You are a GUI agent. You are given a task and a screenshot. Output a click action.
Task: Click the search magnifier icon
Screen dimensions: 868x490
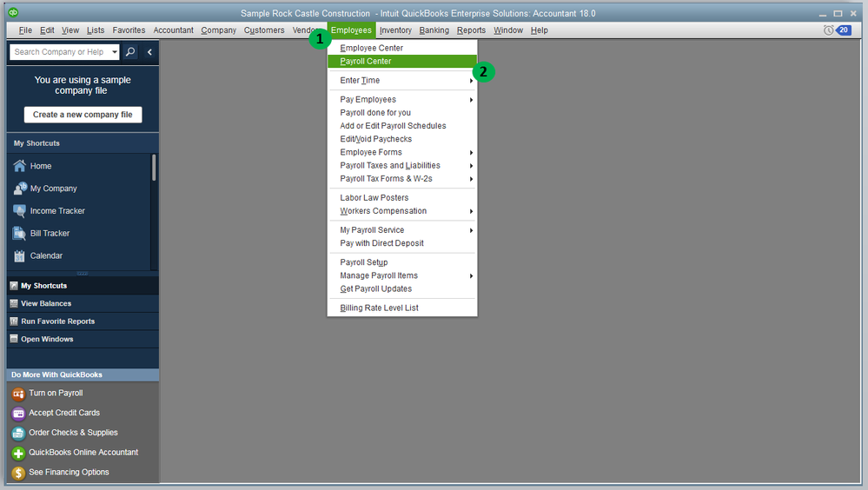pos(130,52)
